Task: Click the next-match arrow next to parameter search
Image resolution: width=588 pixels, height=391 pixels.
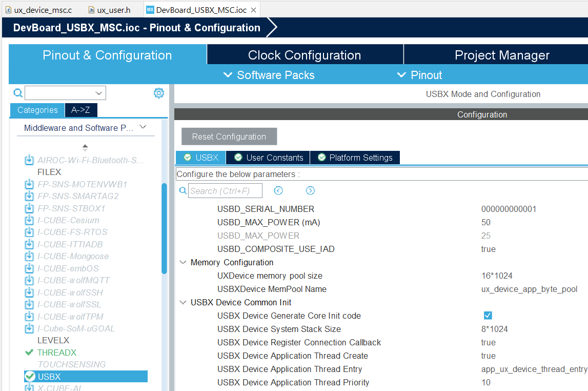Action: 310,190
